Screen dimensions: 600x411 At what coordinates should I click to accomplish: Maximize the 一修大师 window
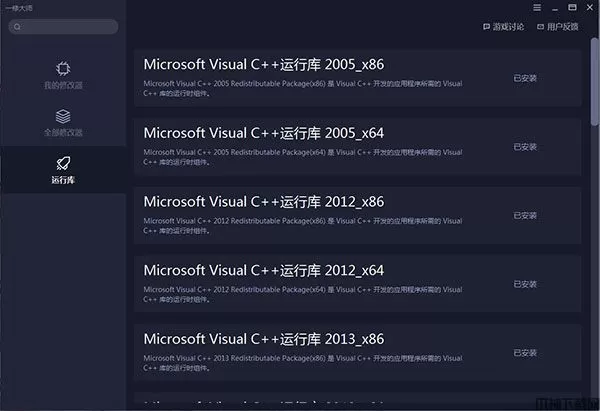coord(572,7)
